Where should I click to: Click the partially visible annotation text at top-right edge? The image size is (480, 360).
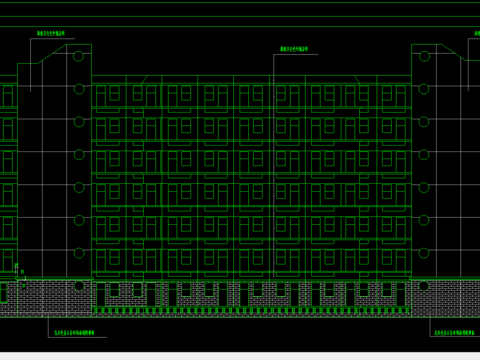pos(477,33)
